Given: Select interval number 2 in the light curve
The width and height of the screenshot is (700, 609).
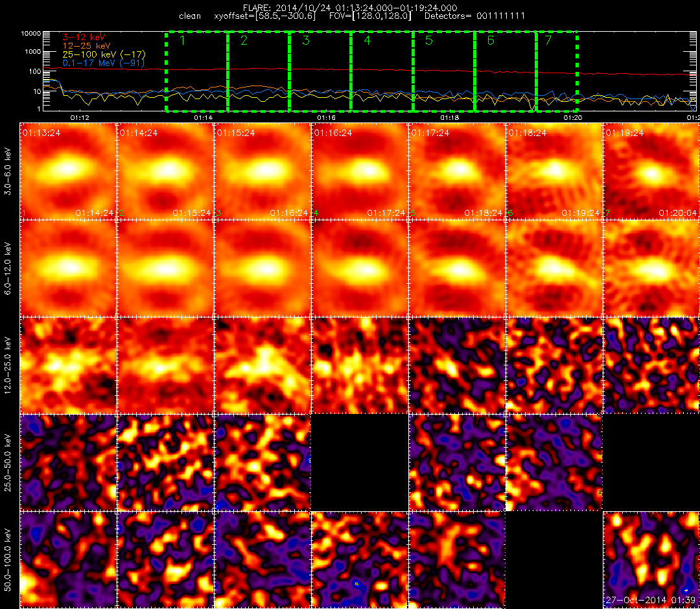Looking at the screenshot, I should [244, 40].
